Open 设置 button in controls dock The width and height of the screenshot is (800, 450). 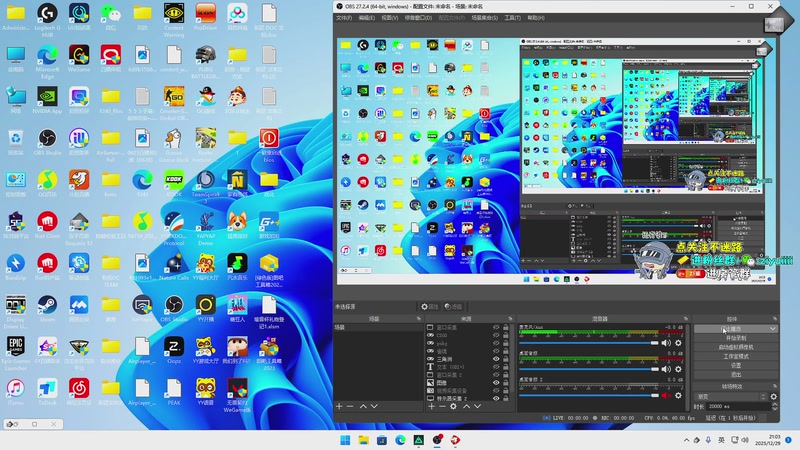tap(736, 365)
